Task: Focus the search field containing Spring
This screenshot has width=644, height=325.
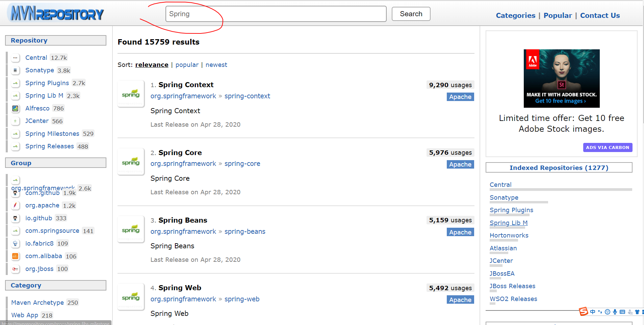Action: 276,14
